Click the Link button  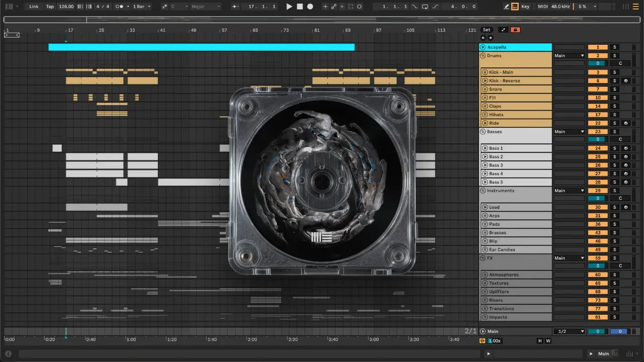tap(34, 7)
